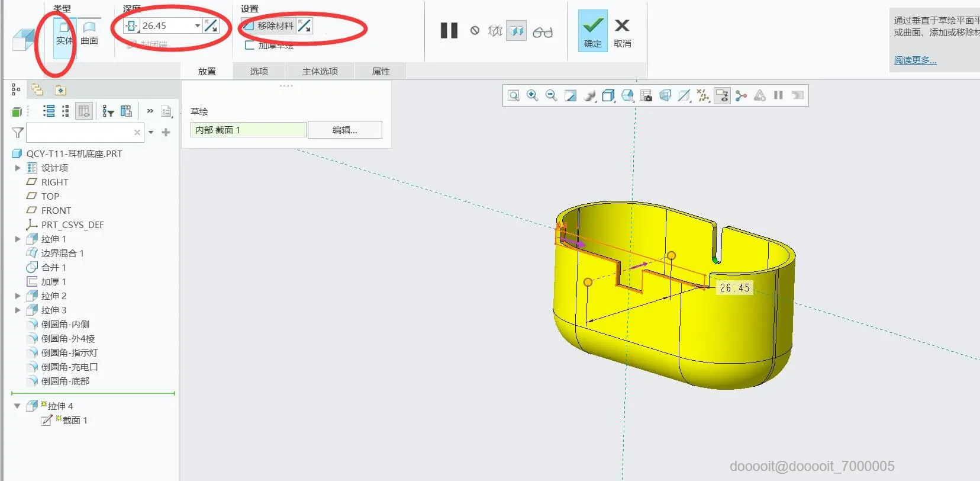Expand the 拉伸 2 tree node

click(18, 296)
